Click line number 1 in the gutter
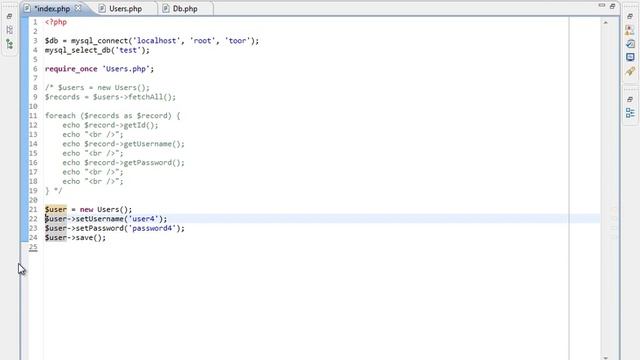Screen dimensions: 640x360 tap(35, 22)
